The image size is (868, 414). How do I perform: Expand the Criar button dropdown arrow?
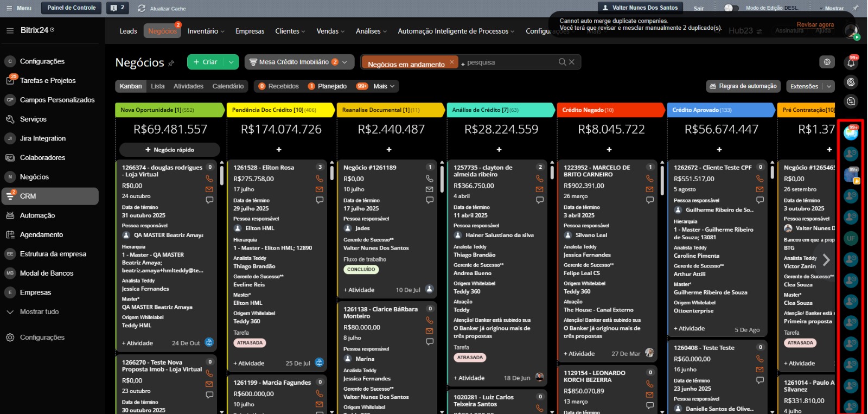[231, 62]
